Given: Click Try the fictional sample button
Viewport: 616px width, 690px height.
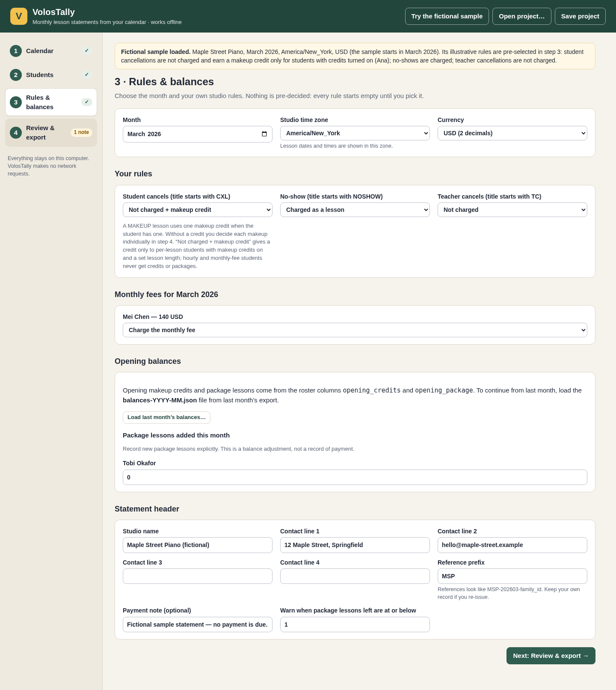Looking at the screenshot, I should tap(447, 16).
